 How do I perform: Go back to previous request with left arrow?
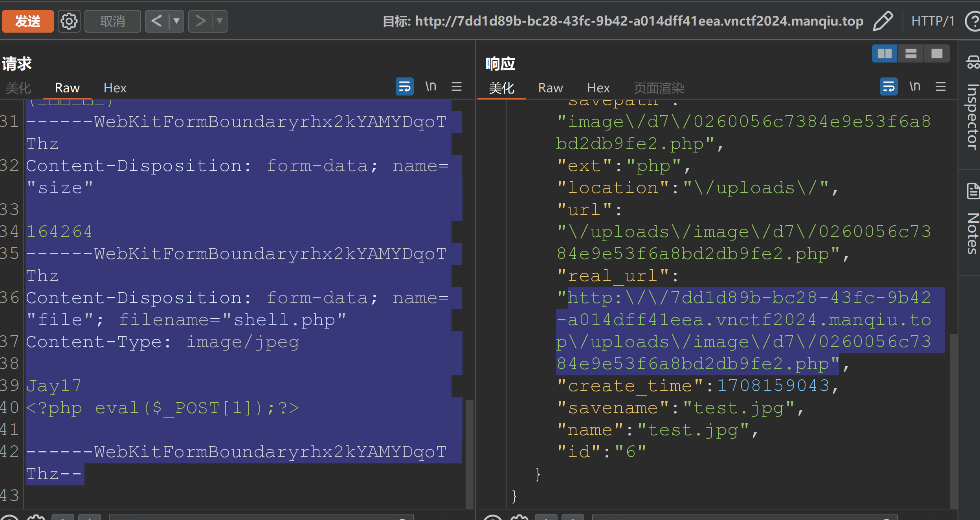tap(156, 21)
